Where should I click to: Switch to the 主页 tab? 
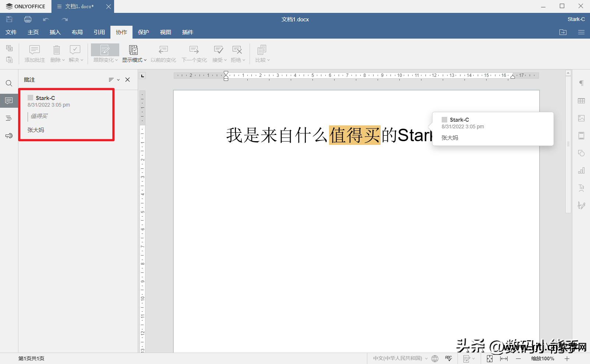pos(33,32)
